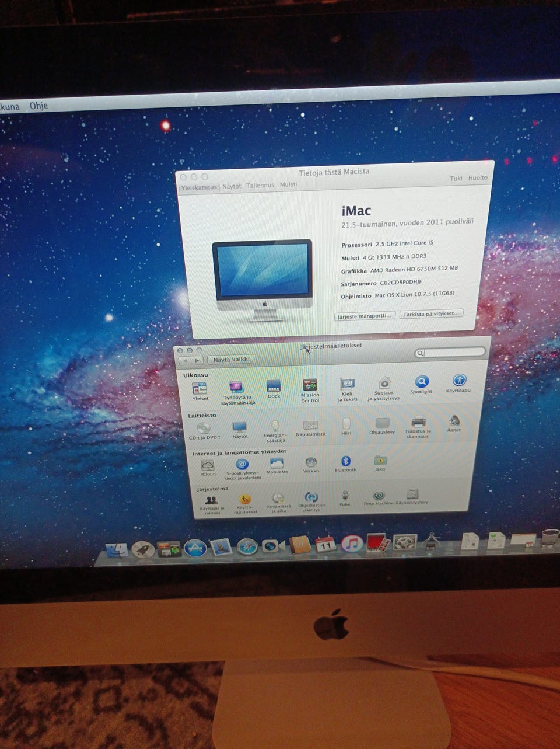Open Address Book from the Dock

tap(299, 545)
